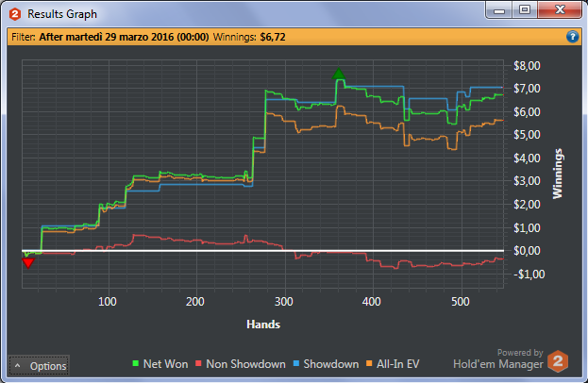Click the red Non Showdown legend swatch
The width and height of the screenshot is (588, 383).
tap(198, 363)
